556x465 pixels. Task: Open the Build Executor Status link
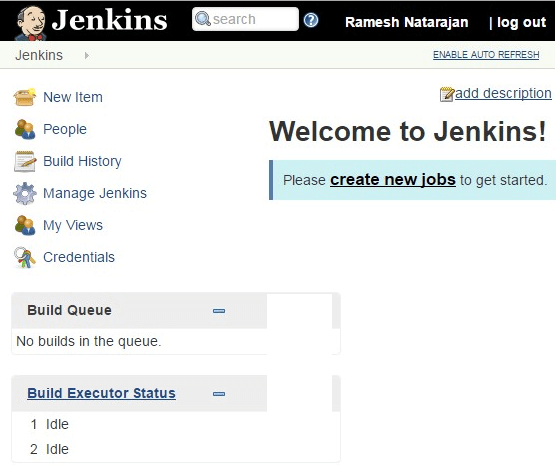tap(101, 393)
